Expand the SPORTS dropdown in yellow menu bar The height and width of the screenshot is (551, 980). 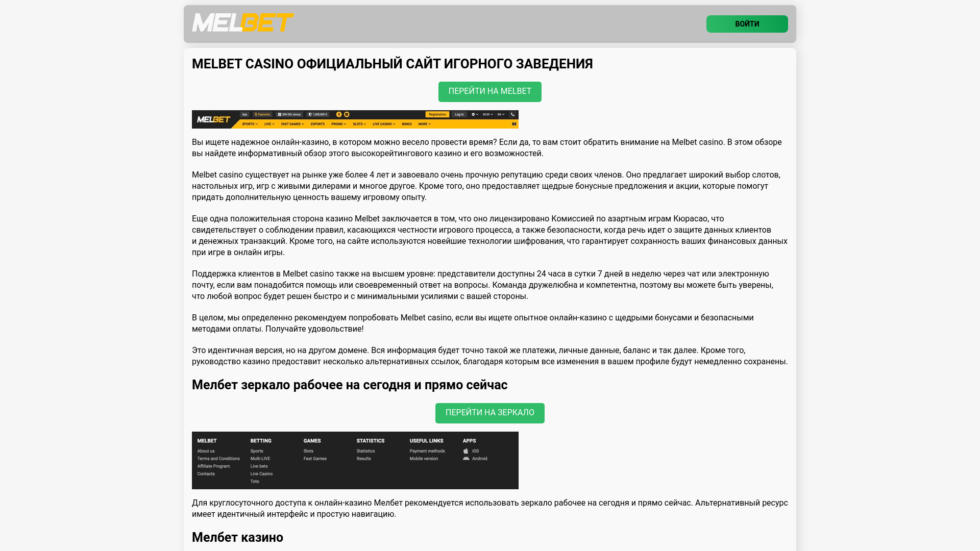(x=250, y=124)
